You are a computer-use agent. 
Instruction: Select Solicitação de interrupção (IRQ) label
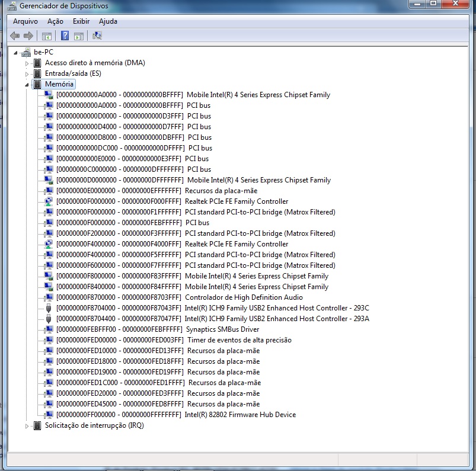pyautogui.click(x=94, y=425)
